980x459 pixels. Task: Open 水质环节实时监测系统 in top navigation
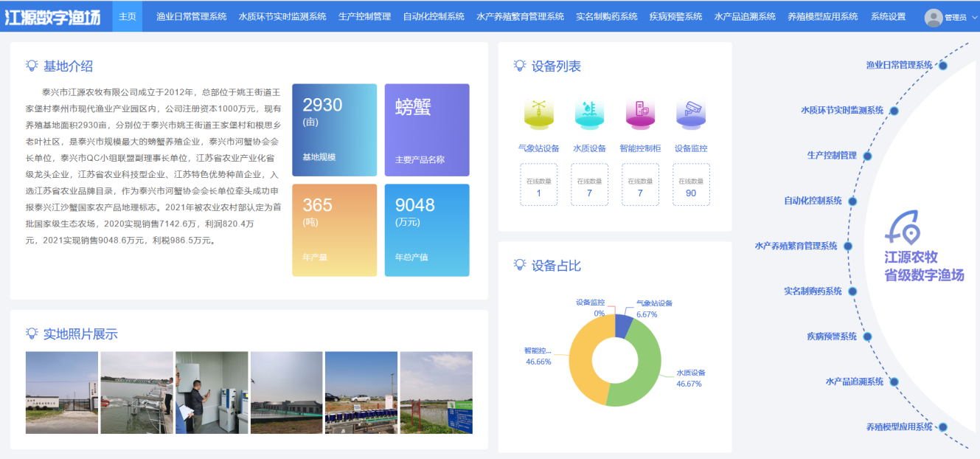point(282,16)
